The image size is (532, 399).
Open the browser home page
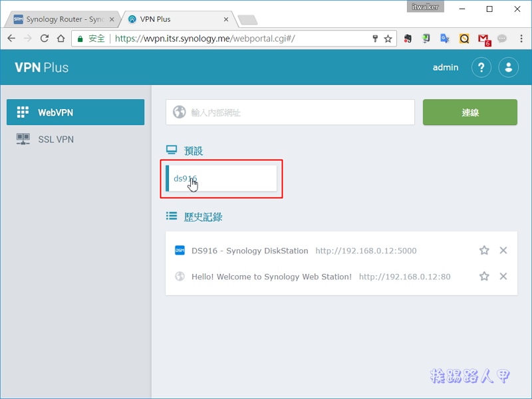point(61,39)
